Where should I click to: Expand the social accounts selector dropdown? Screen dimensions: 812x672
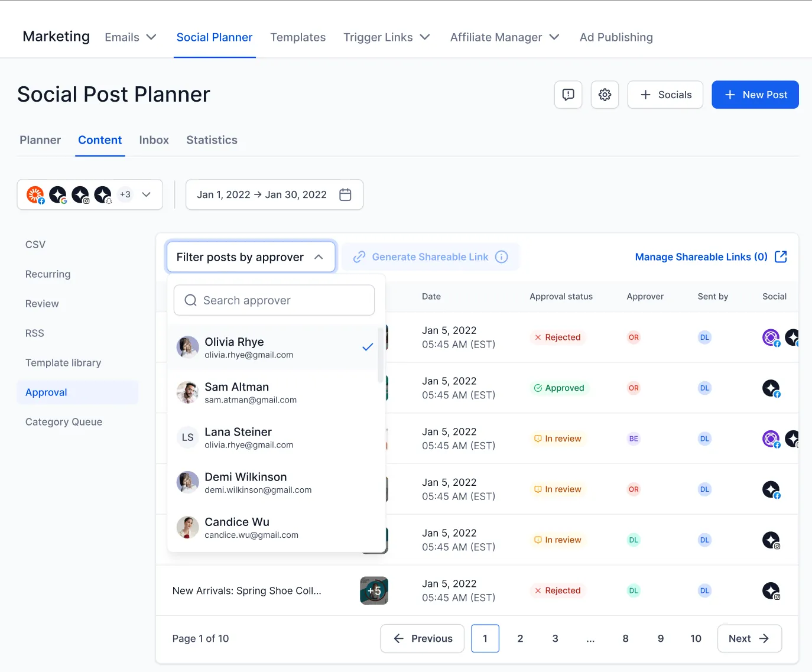click(x=147, y=194)
